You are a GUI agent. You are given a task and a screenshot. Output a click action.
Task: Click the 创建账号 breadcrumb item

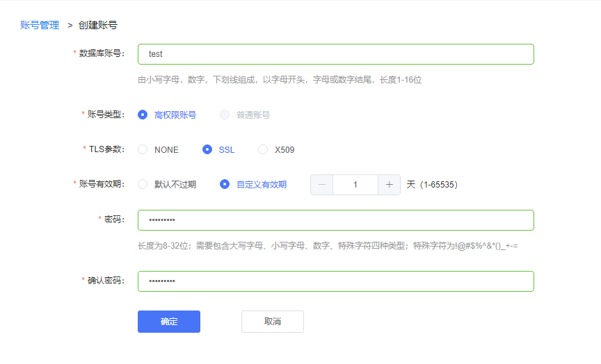[x=98, y=25]
